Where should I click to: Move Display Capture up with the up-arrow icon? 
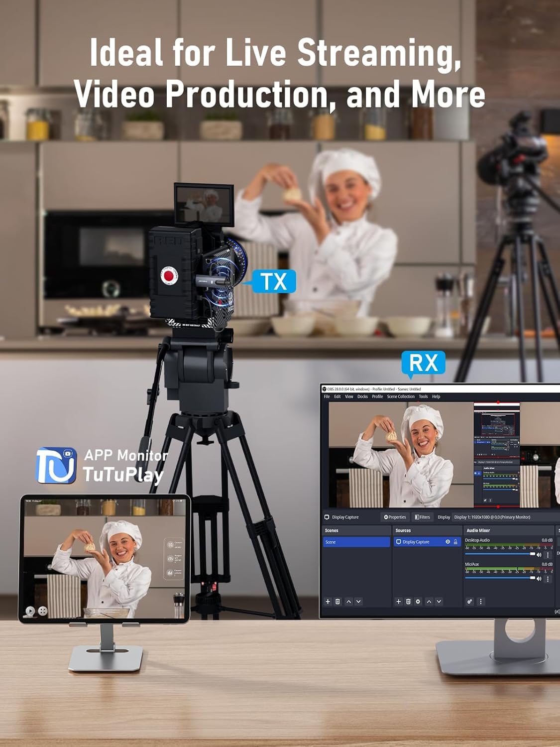[428, 601]
